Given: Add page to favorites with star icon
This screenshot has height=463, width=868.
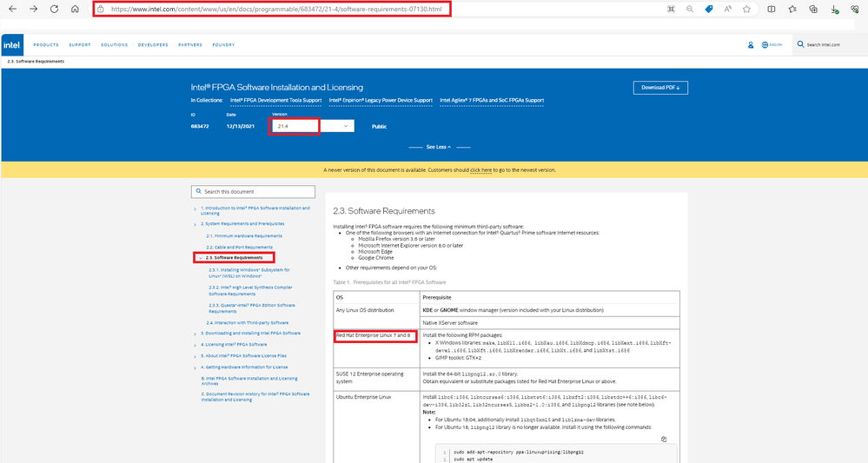Looking at the screenshot, I should click(x=746, y=9).
